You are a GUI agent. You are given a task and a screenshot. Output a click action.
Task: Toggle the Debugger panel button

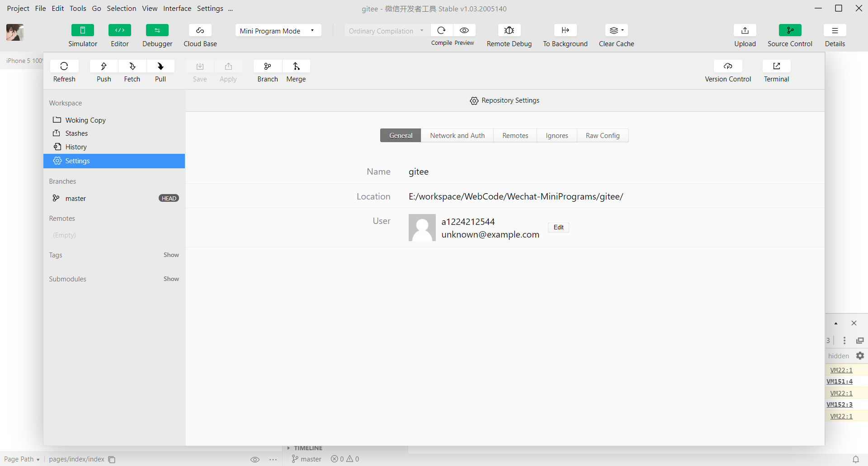coord(157,30)
